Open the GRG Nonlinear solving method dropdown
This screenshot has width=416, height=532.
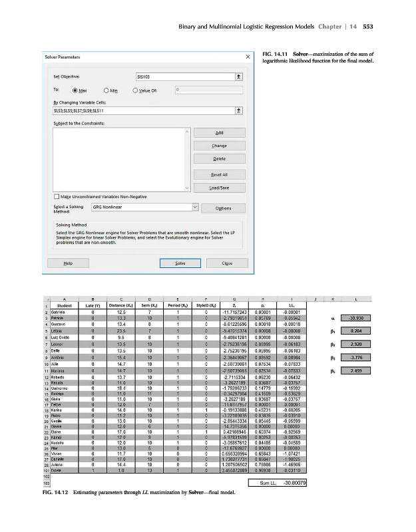coord(195,207)
